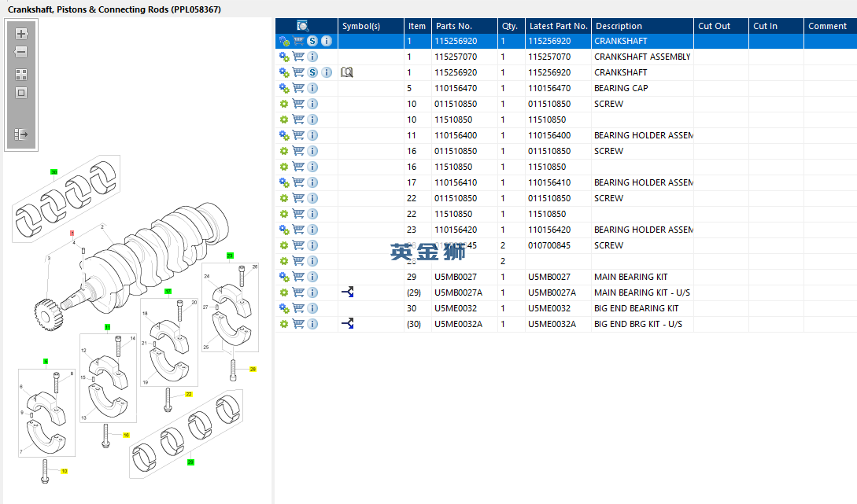
Task: Sort by the Parts No. column header
Action: [453, 26]
